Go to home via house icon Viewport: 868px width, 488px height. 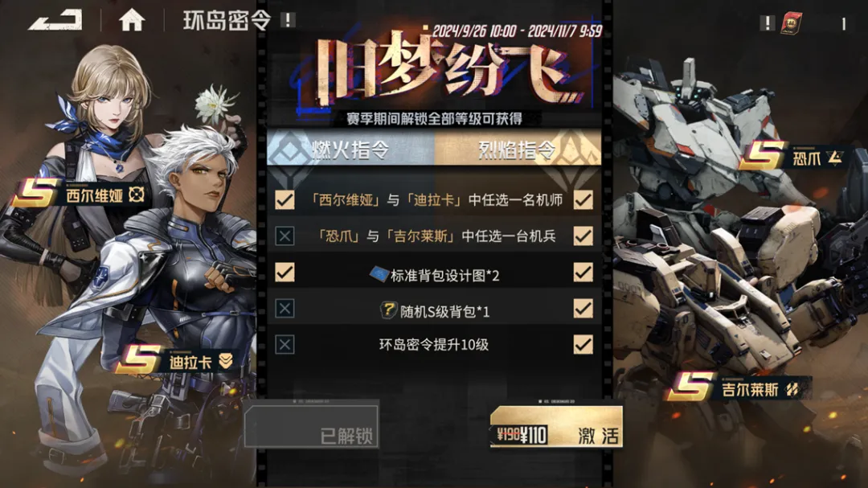(132, 20)
